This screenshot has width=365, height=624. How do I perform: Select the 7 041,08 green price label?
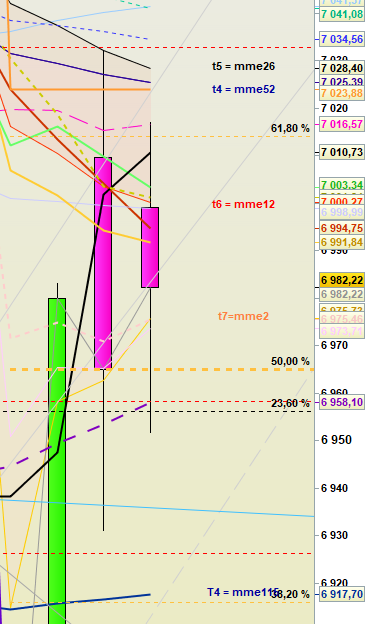click(x=342, y=14)
